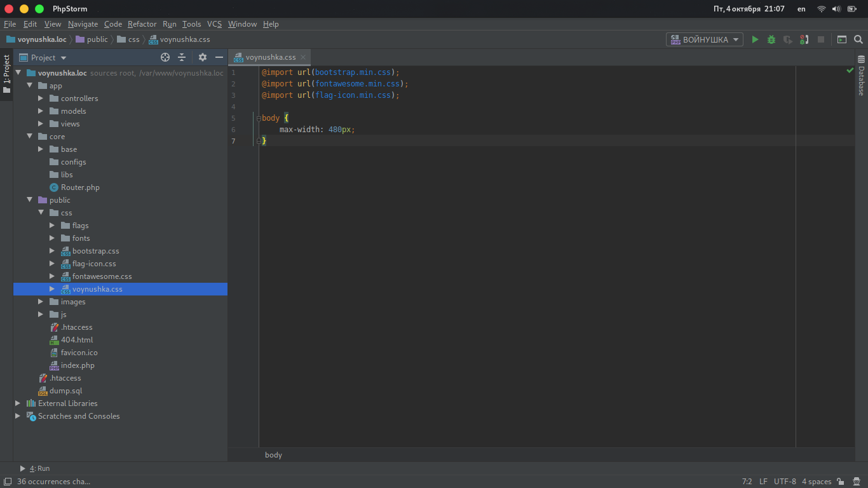
Task: Open Search Everywhere magnifier icon
Action: point(858,39)
